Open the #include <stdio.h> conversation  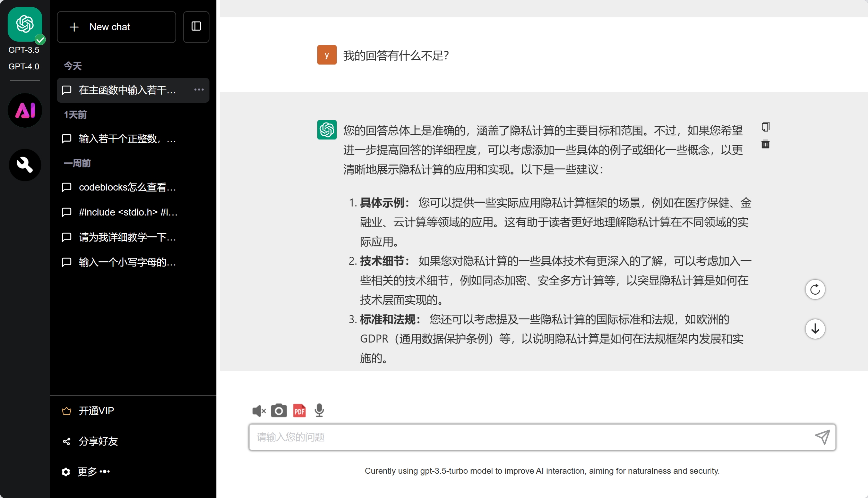coord(127,212)
